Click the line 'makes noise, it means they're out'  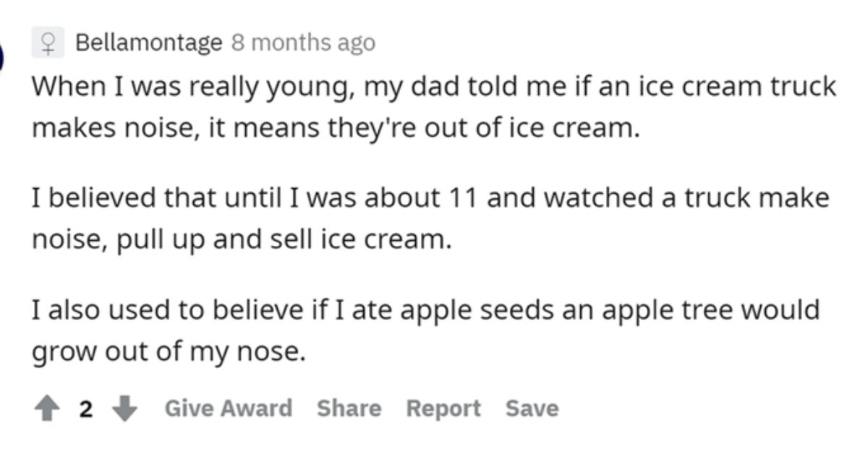coord(336,129)
